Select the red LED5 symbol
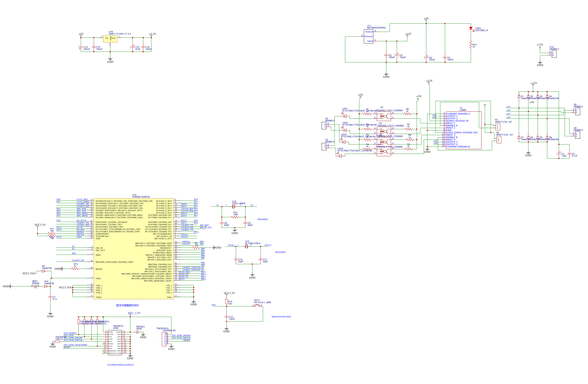The height and width of the screenshot is (384, 588). coord(471,29)
